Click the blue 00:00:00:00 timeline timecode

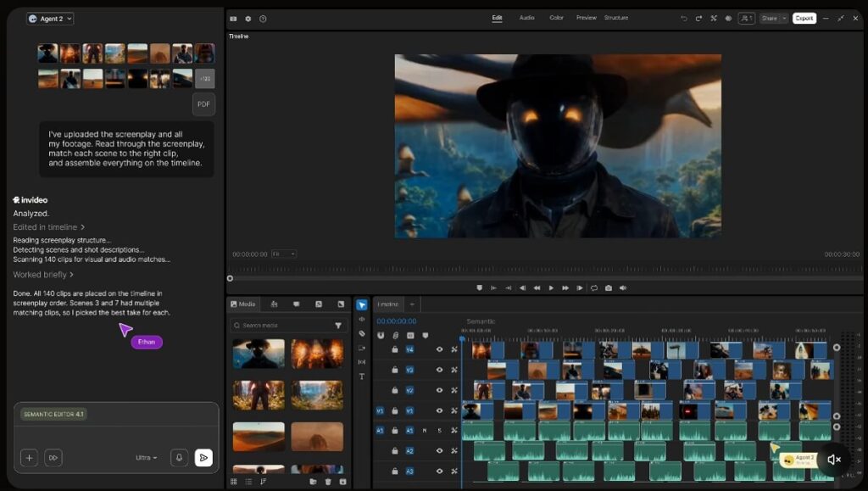[x=397, y=321]
